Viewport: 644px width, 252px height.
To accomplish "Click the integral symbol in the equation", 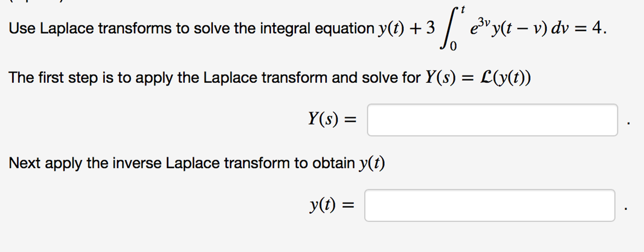I will click(x=449, y=28).
